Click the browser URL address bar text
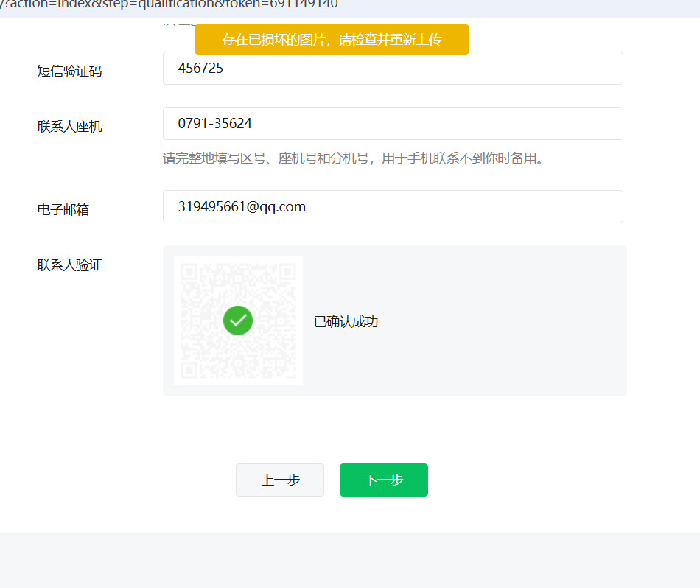The width and height of the screenshot is (700, 588). [169, 4]
